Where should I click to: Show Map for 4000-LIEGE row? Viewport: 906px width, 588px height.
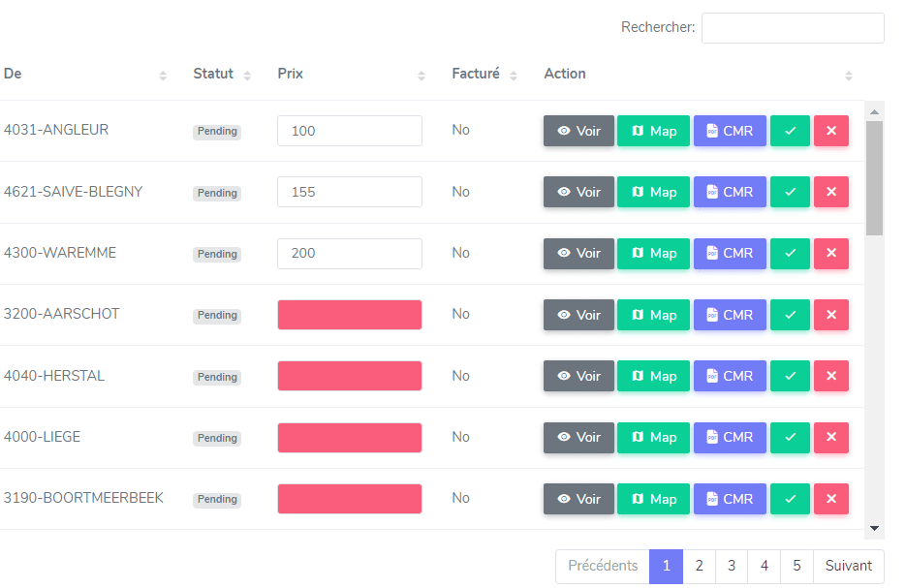(x=653, y=438)
